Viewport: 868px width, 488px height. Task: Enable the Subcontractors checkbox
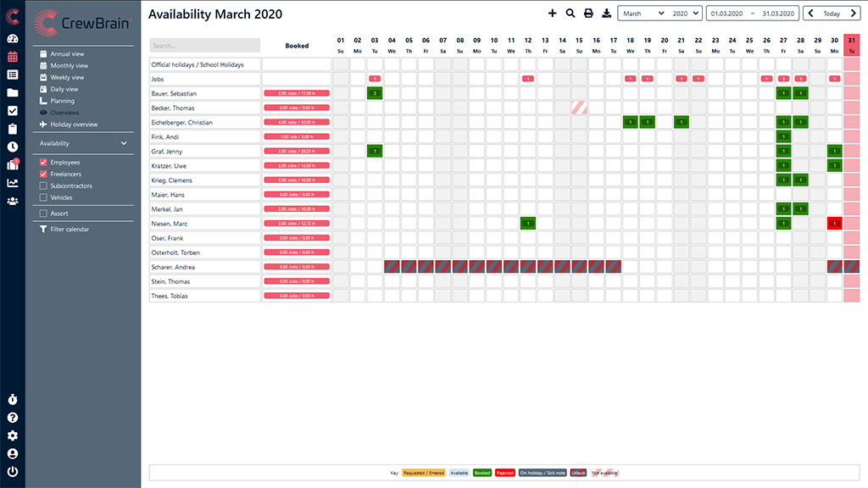coord(44,186)
